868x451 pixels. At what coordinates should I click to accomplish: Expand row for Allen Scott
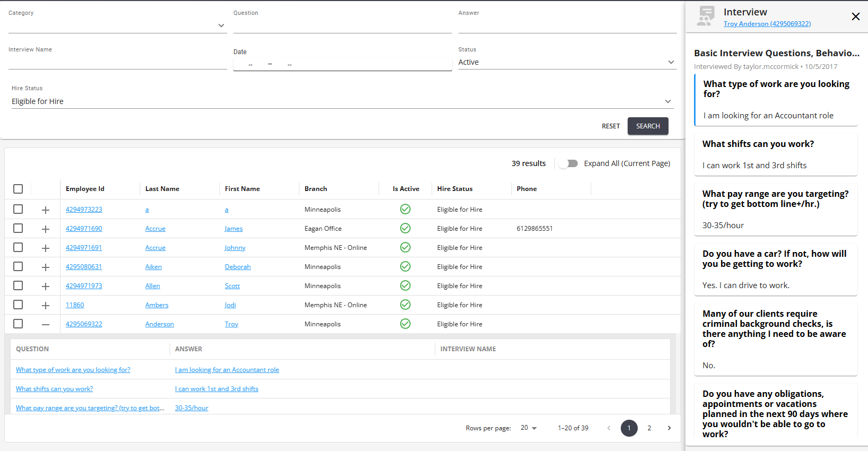[x=46, y=286]
